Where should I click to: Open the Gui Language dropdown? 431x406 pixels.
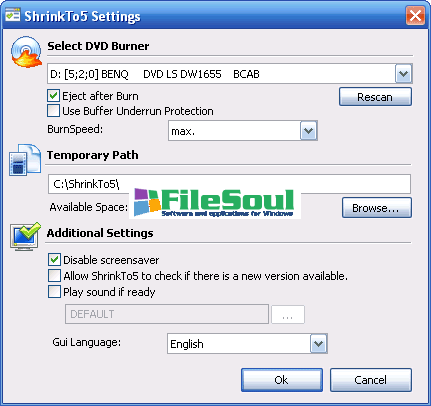point(319,344)
